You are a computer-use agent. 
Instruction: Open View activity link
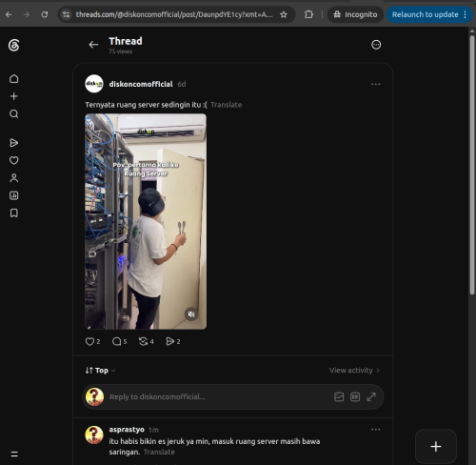(x=354, y=371)
